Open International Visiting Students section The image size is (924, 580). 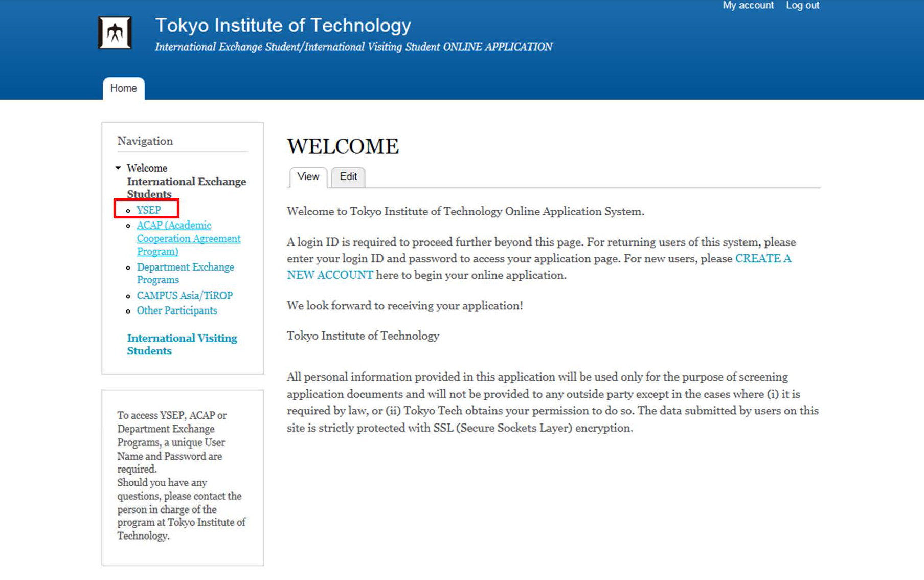(182, 344)
